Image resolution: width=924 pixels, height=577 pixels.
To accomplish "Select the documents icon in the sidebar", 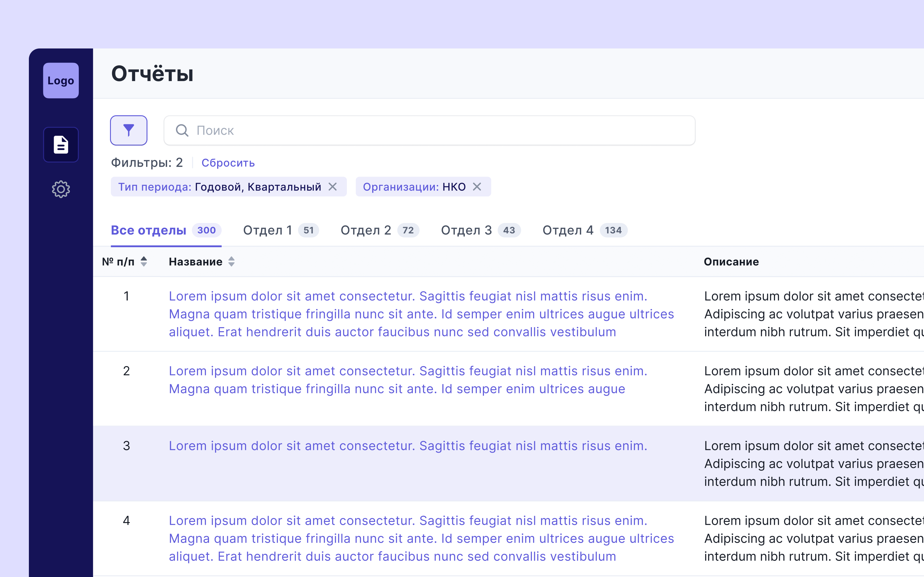I will [61, 144].
